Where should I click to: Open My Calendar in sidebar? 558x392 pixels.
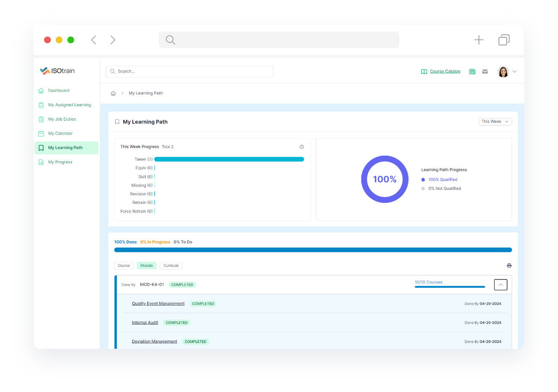tap(60, 134)
